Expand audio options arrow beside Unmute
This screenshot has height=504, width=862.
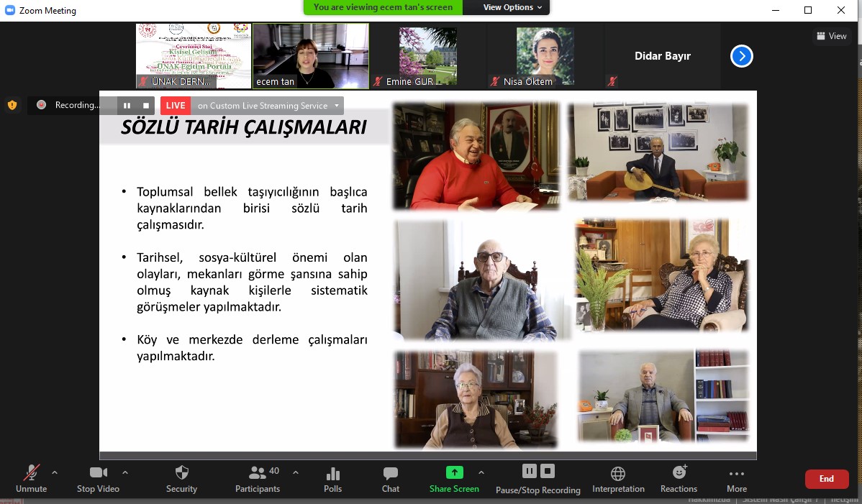point(55,472)
